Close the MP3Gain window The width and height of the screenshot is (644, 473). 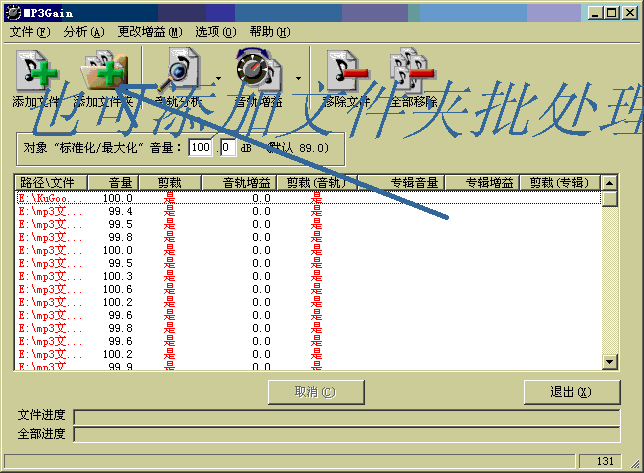pyautogui.click(x=629, y=13)
